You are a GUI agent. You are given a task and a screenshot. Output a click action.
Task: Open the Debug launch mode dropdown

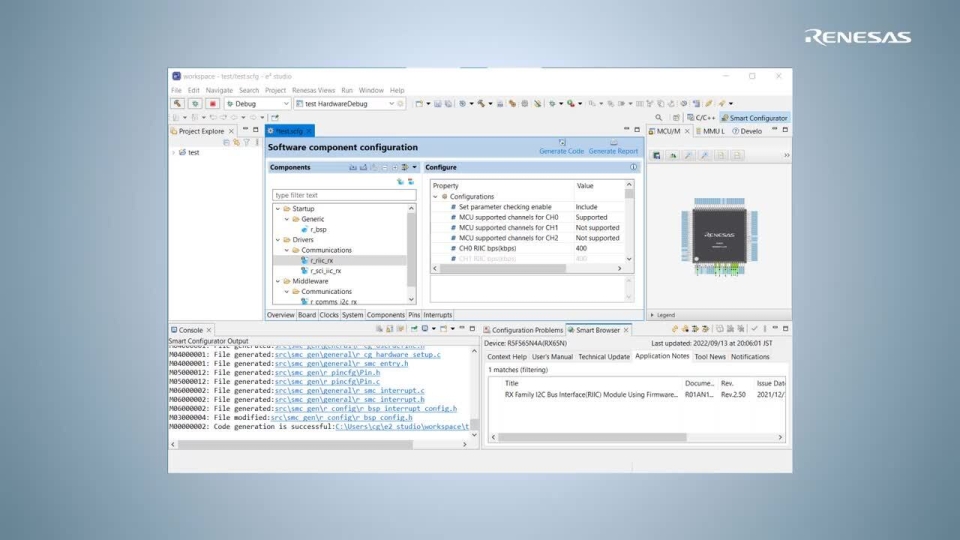point(286,103)
